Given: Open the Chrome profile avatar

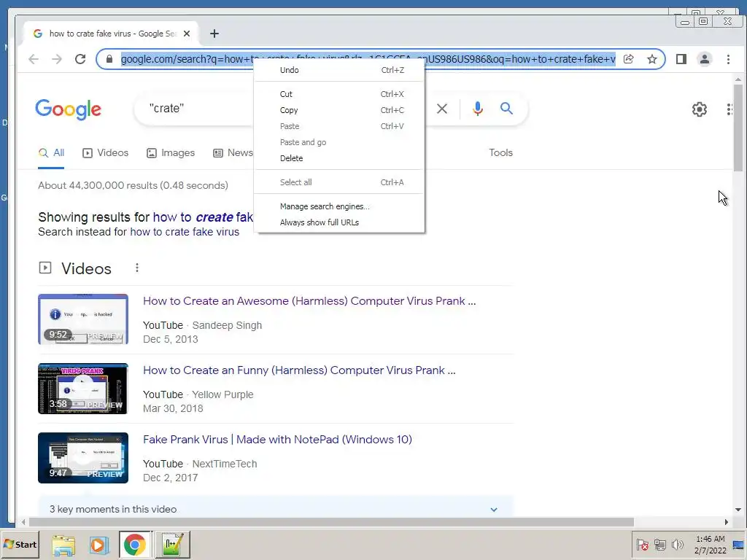Looking at the screenshot, I should tap(704, 59).
